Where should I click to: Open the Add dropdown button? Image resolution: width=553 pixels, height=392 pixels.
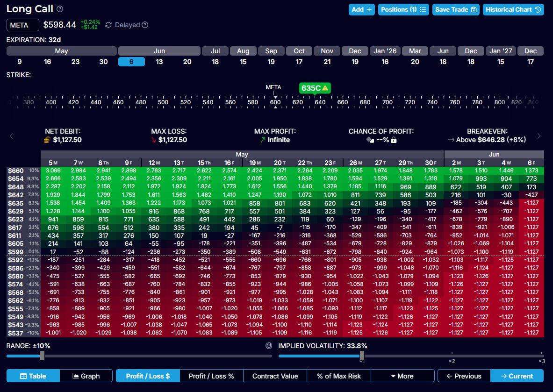362,9
